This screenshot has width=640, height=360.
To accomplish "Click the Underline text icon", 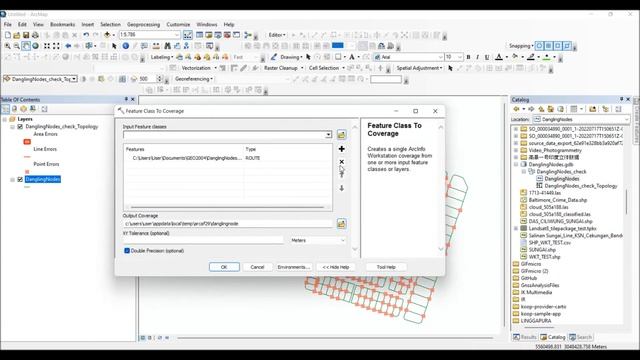I will [487, 57].
